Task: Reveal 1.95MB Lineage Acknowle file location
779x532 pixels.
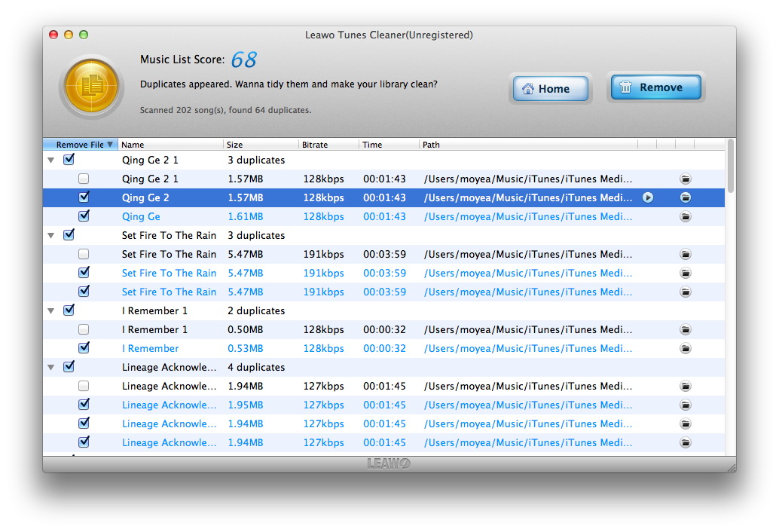Action: [685, 405]
